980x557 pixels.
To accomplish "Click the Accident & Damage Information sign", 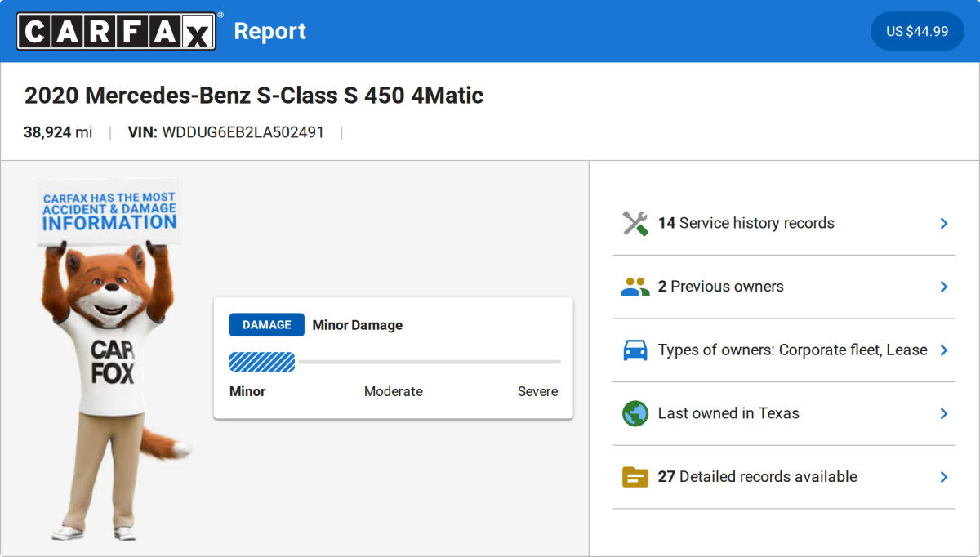I will [109, 210].
